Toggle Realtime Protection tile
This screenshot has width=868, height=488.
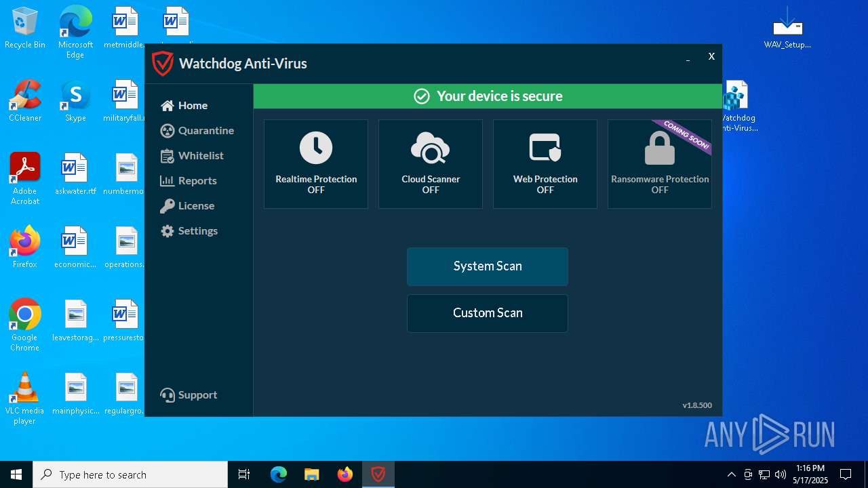[x=316, y=164]
